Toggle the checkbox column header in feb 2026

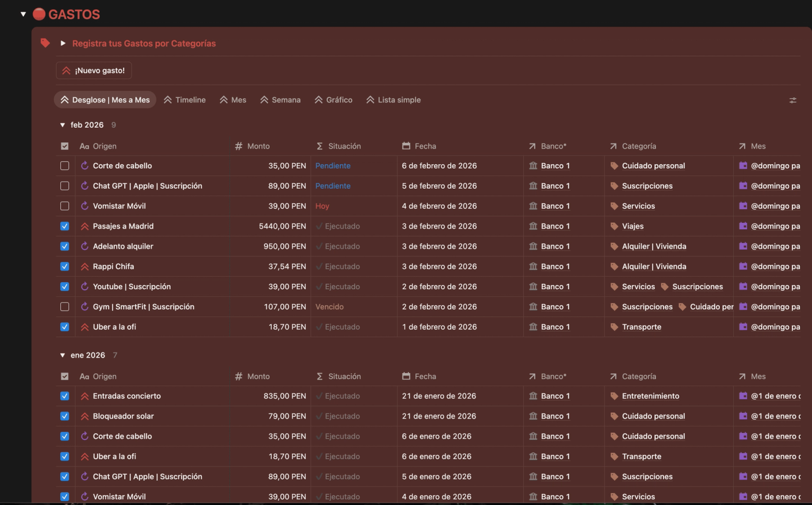point(64,146)
